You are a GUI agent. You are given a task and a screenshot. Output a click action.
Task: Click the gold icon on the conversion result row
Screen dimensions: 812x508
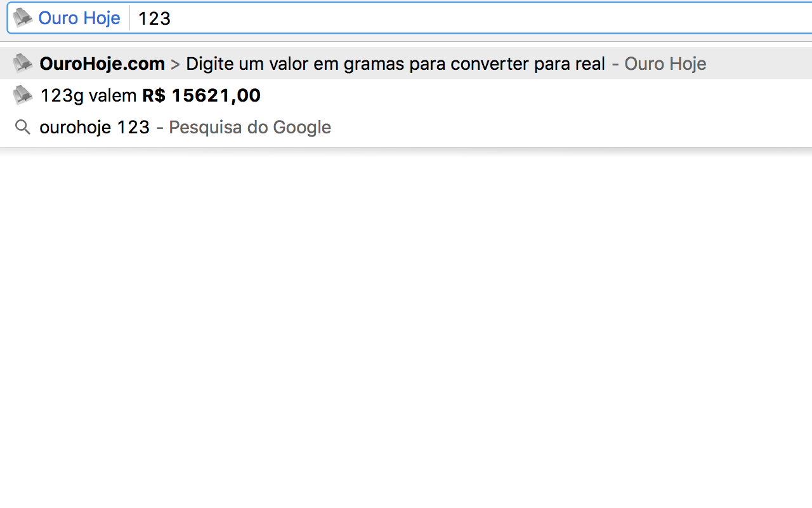pos(23,95)
